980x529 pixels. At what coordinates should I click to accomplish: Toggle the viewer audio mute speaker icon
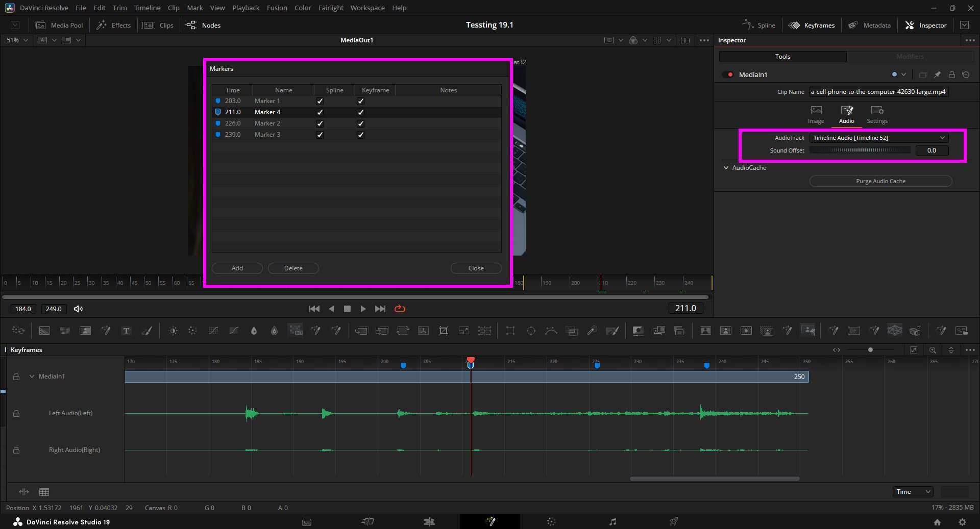pos(78,309)
